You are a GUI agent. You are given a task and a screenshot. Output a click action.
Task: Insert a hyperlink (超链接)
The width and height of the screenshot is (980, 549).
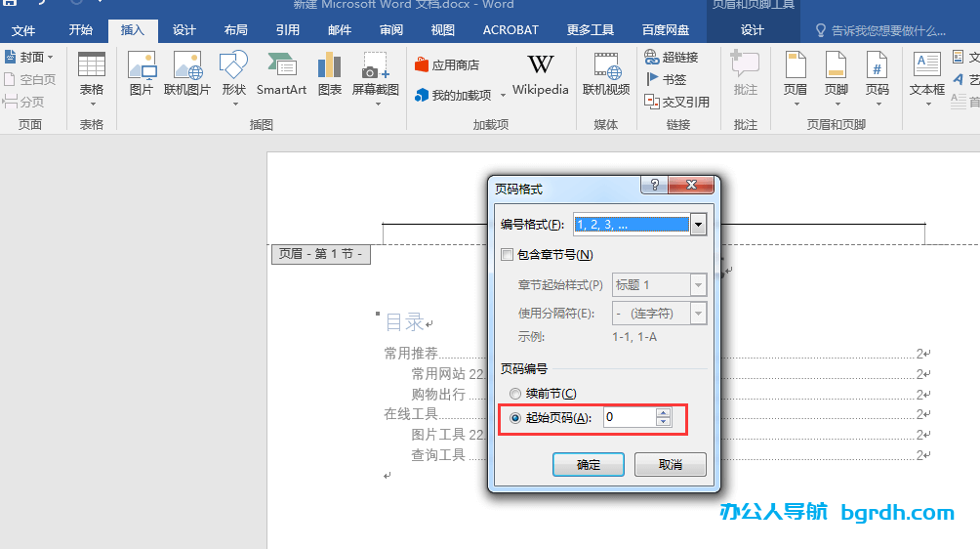pyautogui.click(x=672, y=57)
